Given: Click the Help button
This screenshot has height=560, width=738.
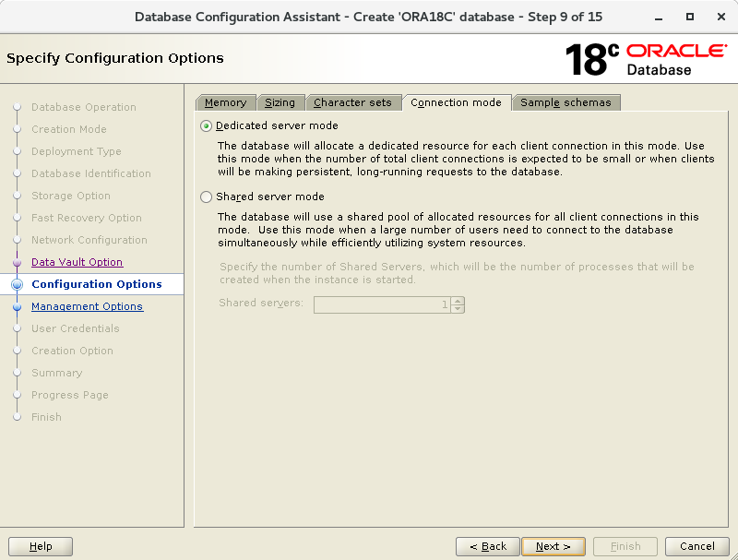Looking at the screenshot, I should point(41,546).
